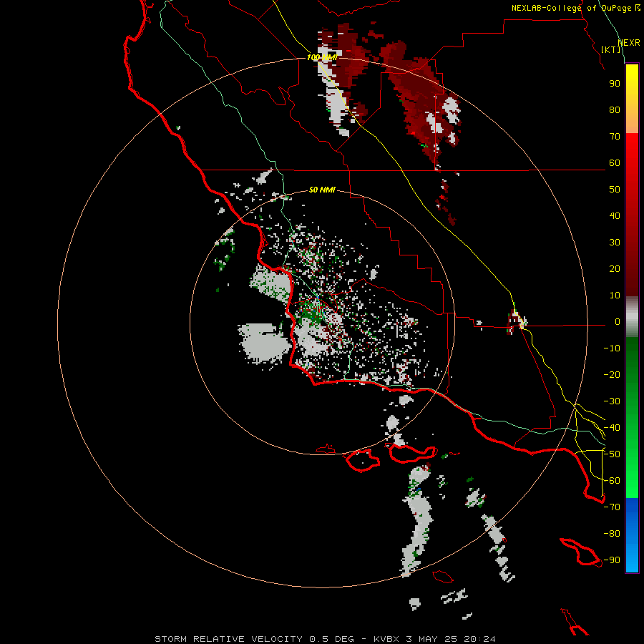This screenshot has height=644, width=644.
Task: Click the gray zero-velocity segment of color bar
Action: (x=632, y=317)
